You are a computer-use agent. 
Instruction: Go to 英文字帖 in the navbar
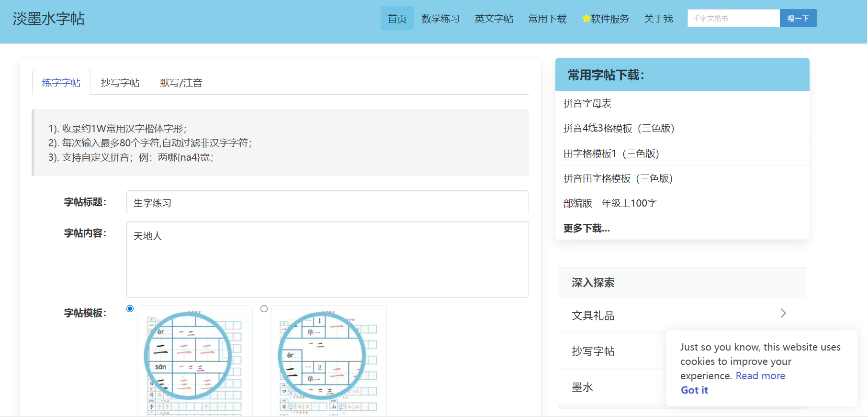pyautogui.click(x=494, y=19)
